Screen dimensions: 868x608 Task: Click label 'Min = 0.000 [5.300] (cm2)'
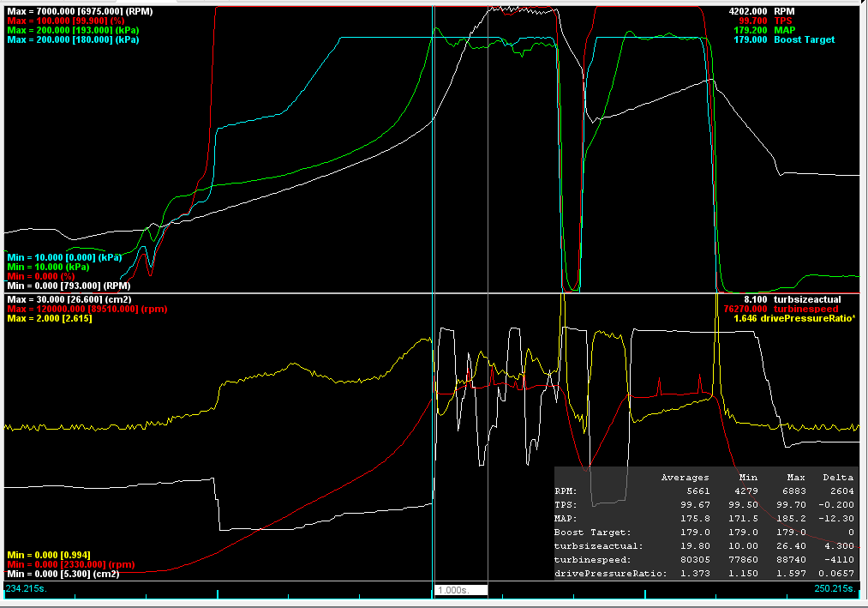pos(63,574)
